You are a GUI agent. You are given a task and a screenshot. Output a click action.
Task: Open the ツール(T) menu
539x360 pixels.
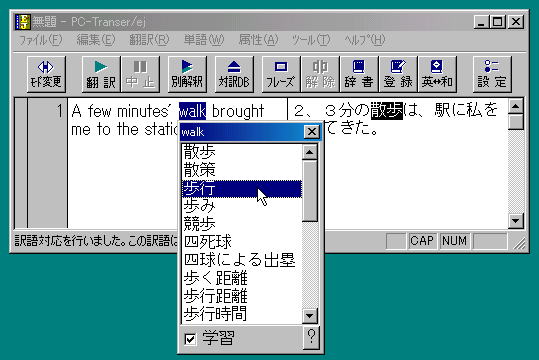pos(311,40)
